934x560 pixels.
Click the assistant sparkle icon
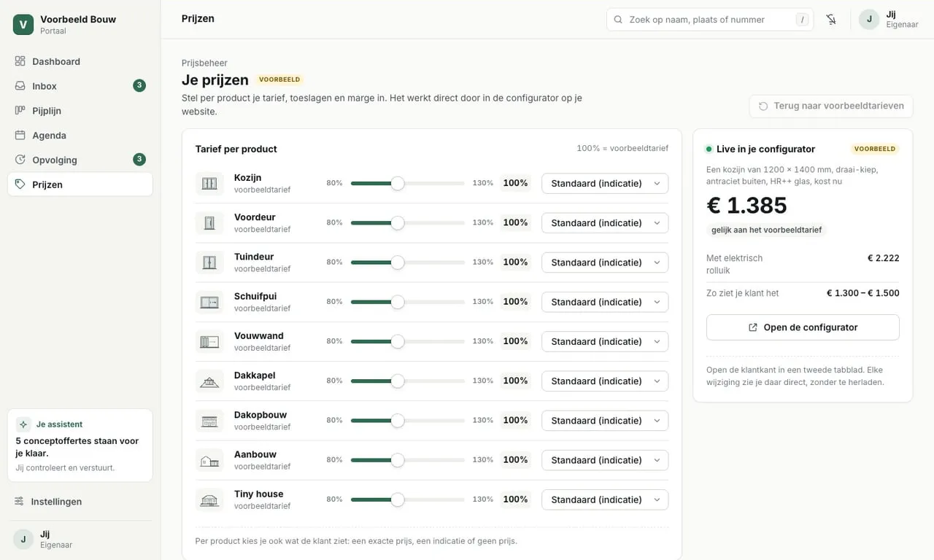click(23, 424)
